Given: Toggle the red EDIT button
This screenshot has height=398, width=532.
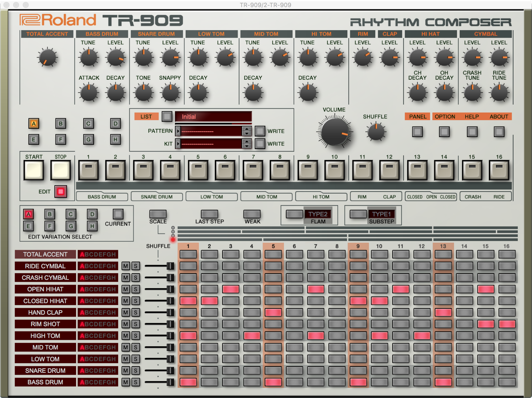Looking at the screenshot, I should point(60,191).
